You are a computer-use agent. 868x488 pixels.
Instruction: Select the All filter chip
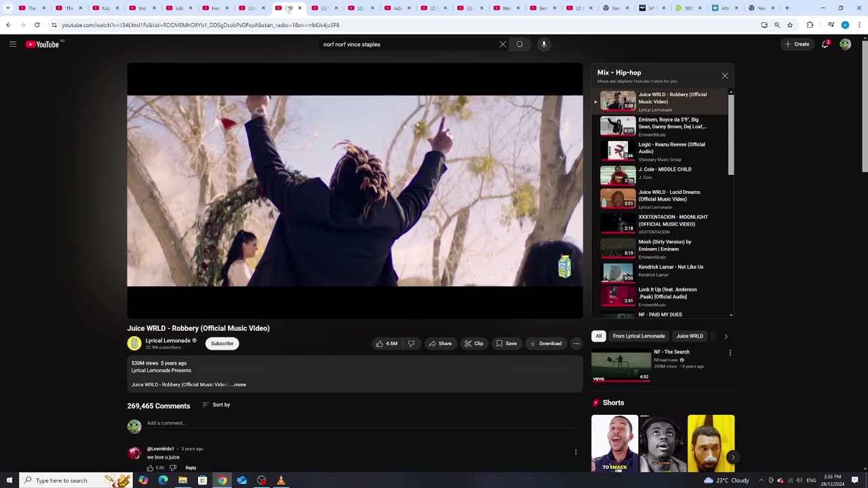(598, 336)
